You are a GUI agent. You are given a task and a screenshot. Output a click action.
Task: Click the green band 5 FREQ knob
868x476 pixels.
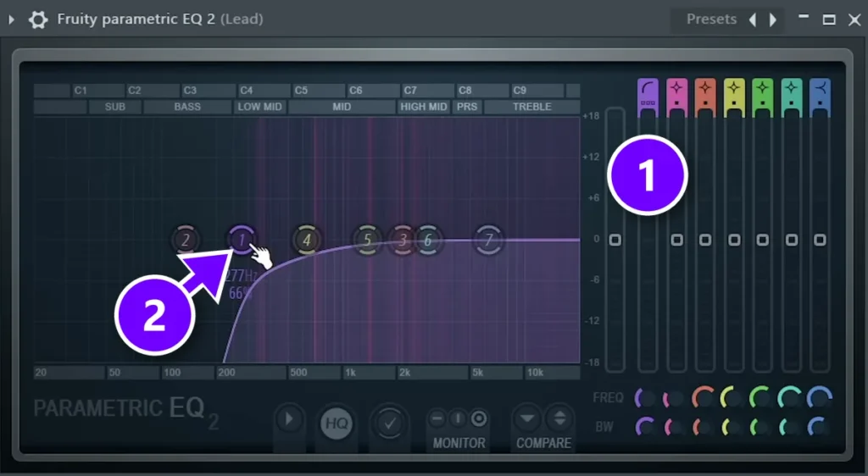761,398
